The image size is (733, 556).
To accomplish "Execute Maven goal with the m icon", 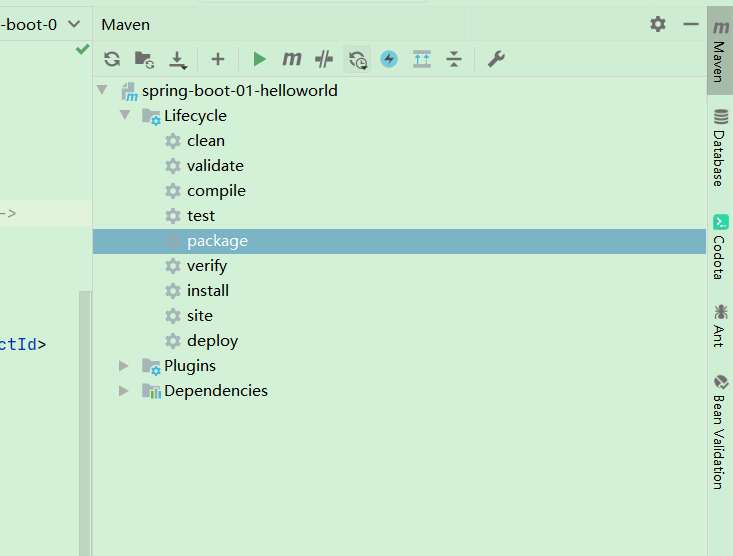I will [x=292, y=59].
